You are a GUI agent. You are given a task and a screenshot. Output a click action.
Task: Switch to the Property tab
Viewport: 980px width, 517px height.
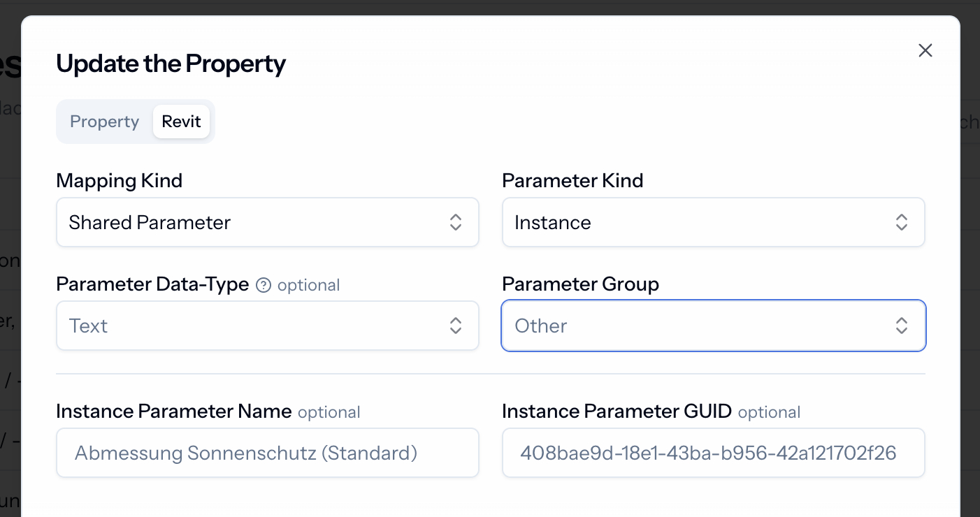coord(105,122)
